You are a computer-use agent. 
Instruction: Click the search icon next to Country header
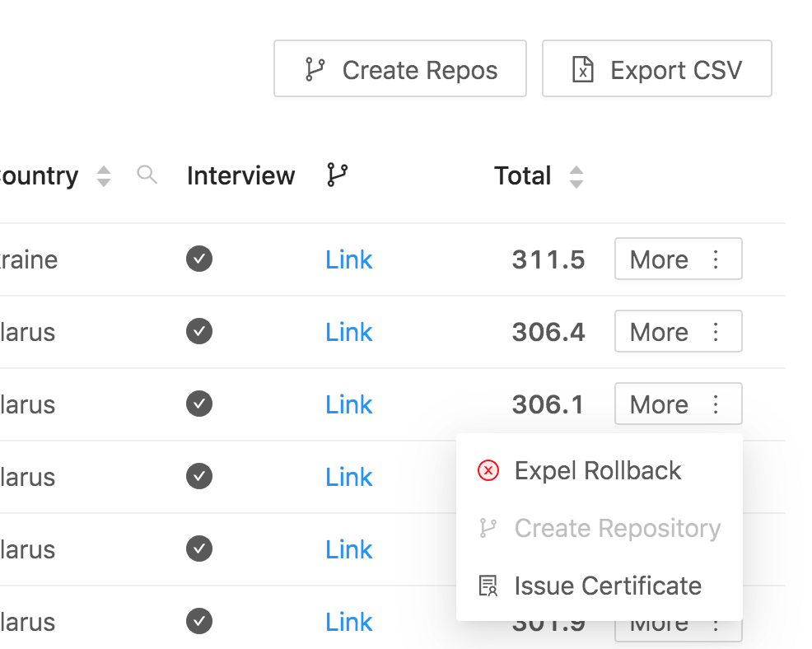(147, 175)
